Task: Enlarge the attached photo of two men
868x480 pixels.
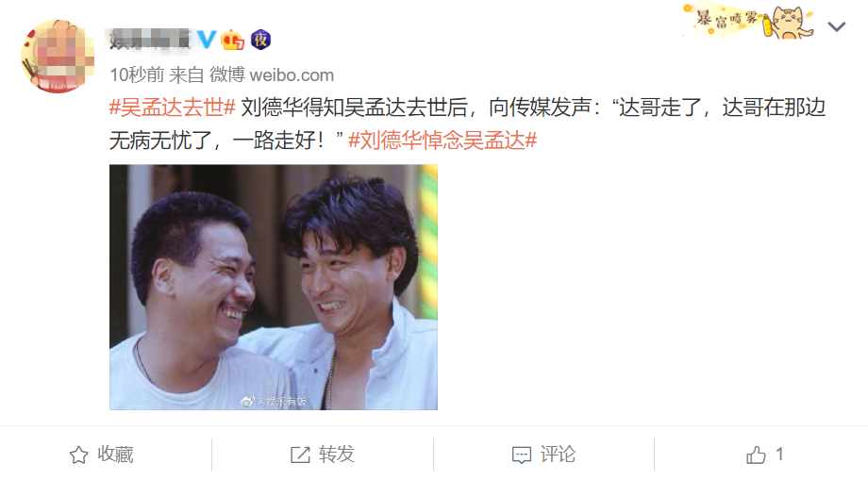Action: pyautogui.click(x=274, y=287)
